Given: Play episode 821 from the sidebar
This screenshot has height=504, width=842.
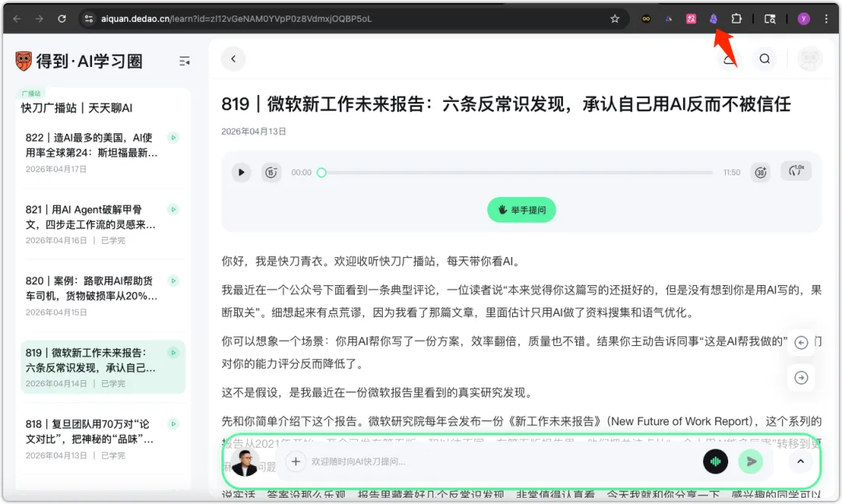Looking at the screenshot, I should point(173,210).
